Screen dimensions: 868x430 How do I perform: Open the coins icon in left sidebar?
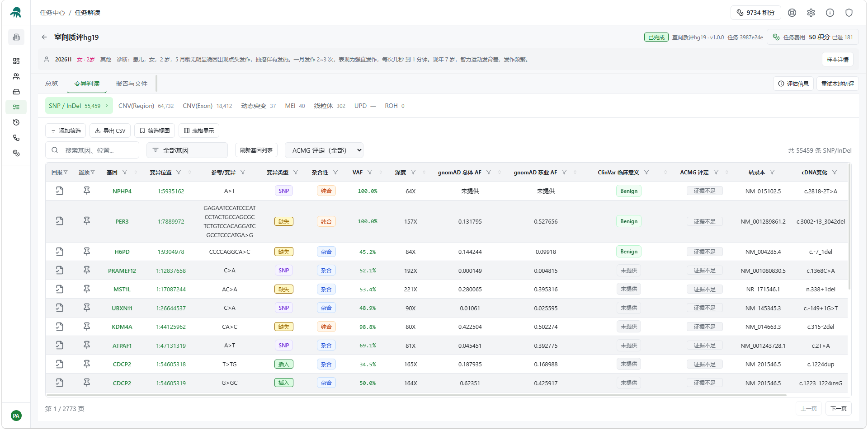click(16, 153)
